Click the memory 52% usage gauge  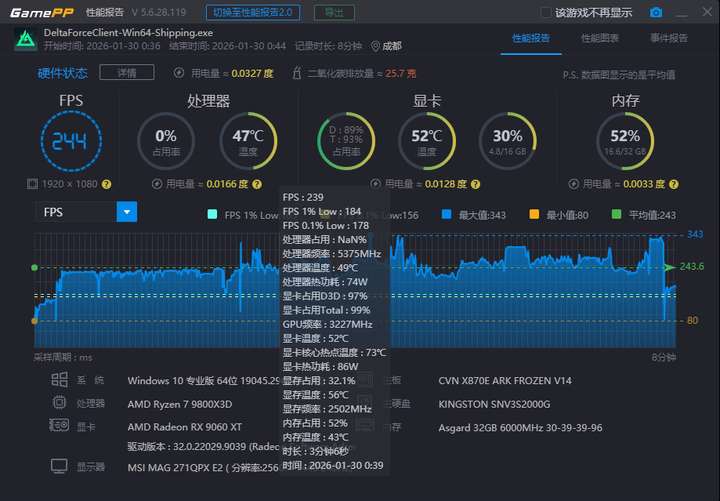(x=625, y=141)
